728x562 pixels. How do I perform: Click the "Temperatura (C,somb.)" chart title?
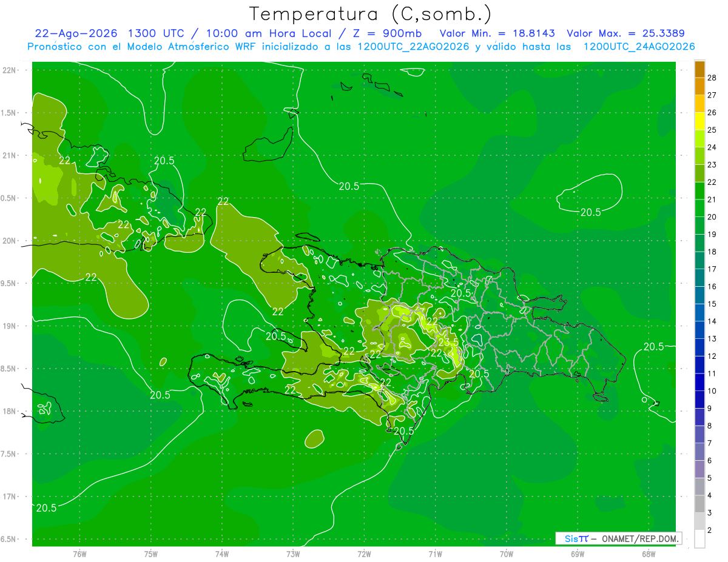[x=371, y=14]
